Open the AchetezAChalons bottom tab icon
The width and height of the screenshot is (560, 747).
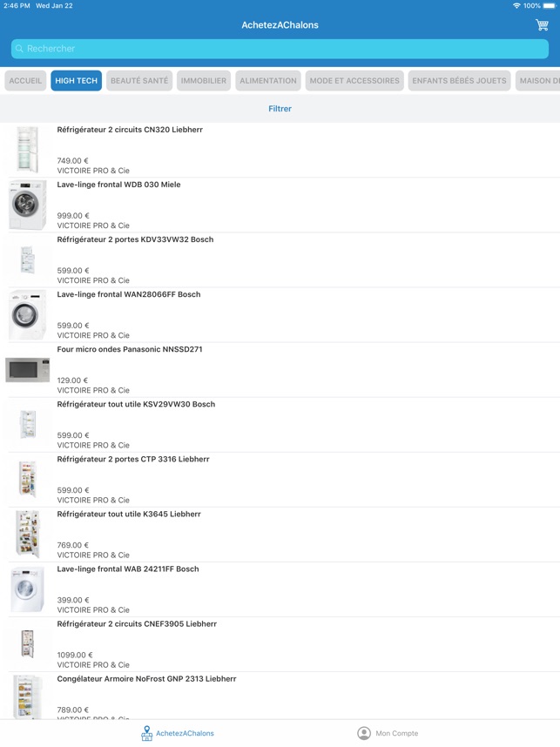147,733
